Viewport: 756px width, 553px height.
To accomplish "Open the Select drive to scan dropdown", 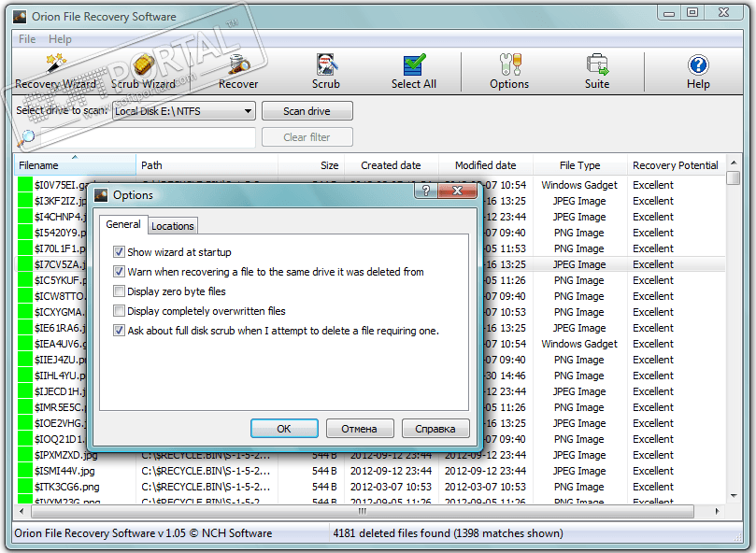I will pos(184,111).
